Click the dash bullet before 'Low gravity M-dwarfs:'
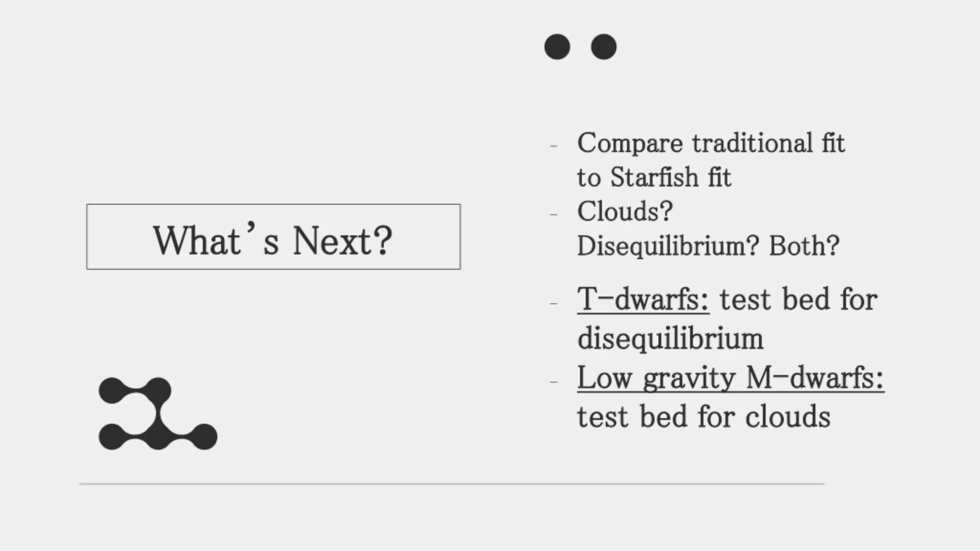980x551 pixels. tap(553, 382)
